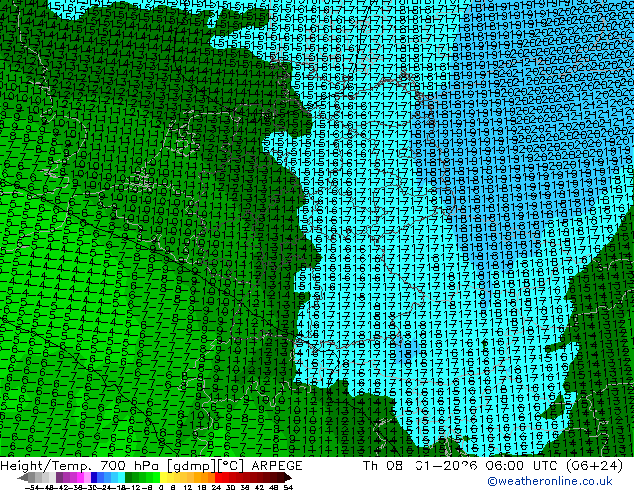Pick the bright red 24 degree legend swatch
This screenshot has width=634, height=490.
218,477
